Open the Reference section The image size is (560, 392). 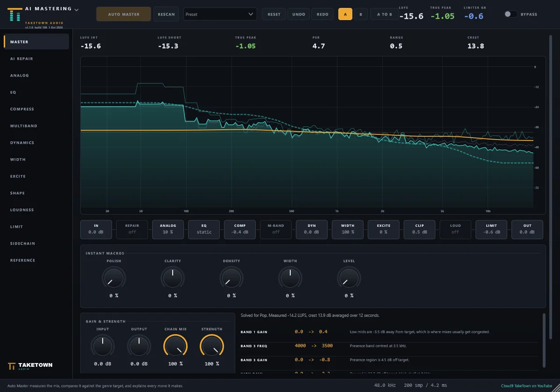[x=36, y=260]
